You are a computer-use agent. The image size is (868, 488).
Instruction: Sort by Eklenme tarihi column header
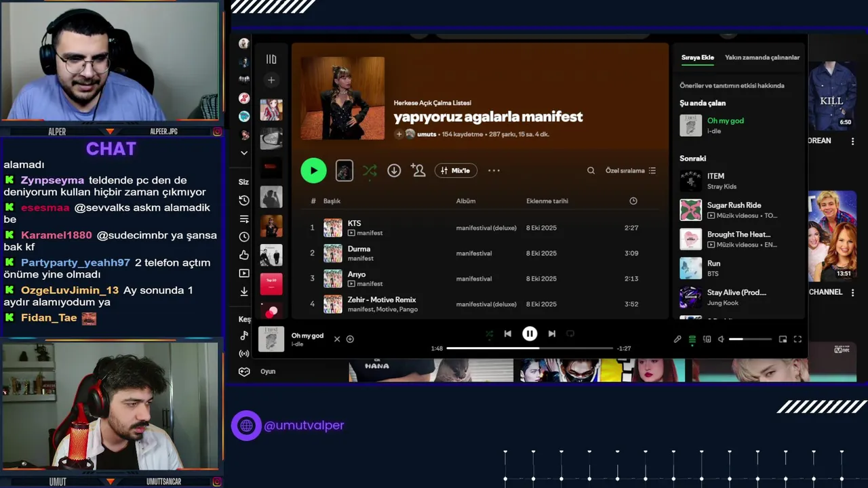point(547,201)
